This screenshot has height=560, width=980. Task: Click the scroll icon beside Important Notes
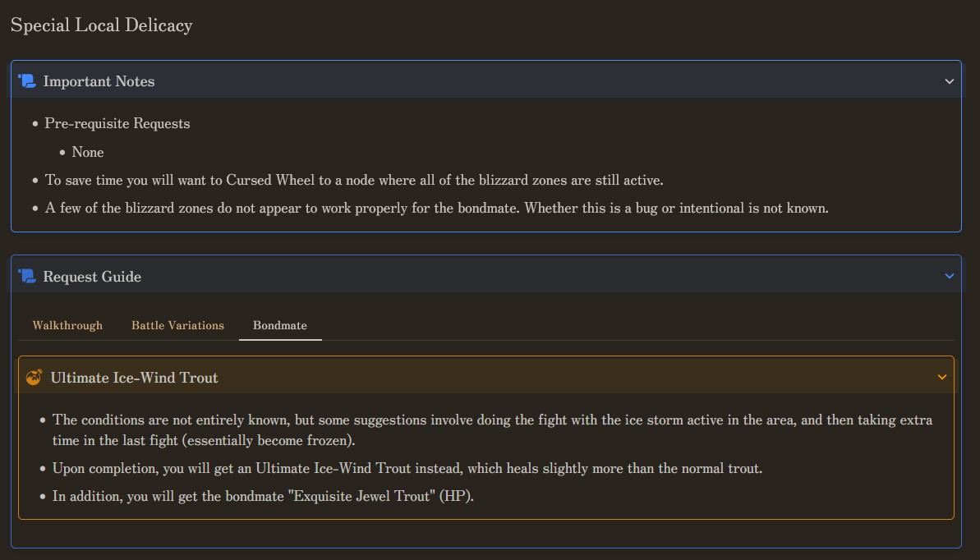27,81
